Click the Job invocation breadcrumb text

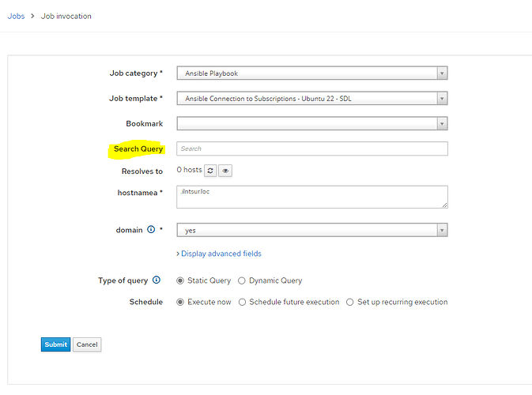[66, 16]
